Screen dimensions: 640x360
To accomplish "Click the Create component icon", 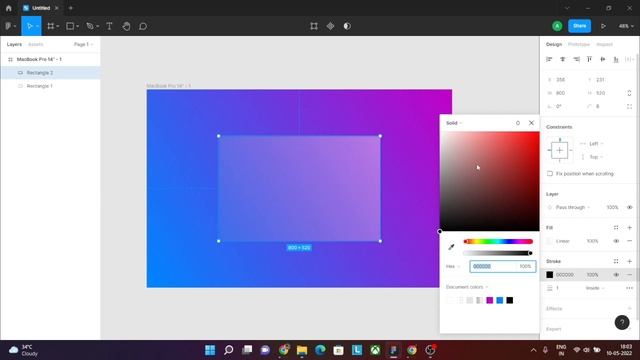I will point(331,26).
